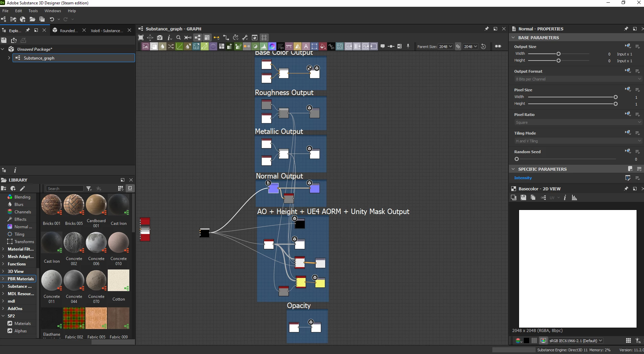
Task: Adjust the Random Seed slider handle
Action: [x=517, y=159]
